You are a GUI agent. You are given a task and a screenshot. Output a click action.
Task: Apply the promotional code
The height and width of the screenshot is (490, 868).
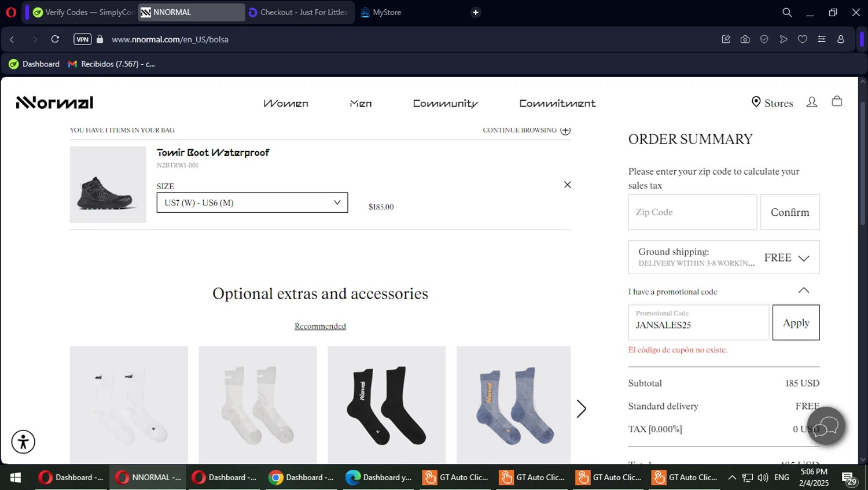click(x=796, y=322)
